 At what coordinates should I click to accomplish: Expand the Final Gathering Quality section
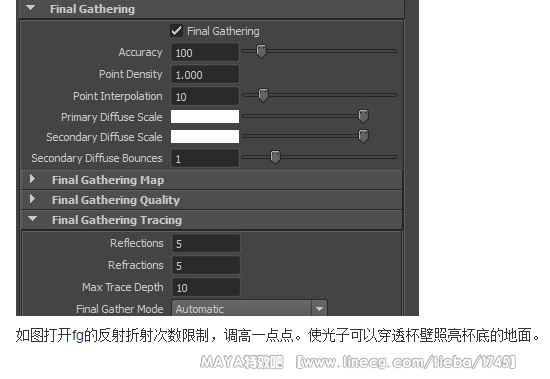click(x=32, y=199)
